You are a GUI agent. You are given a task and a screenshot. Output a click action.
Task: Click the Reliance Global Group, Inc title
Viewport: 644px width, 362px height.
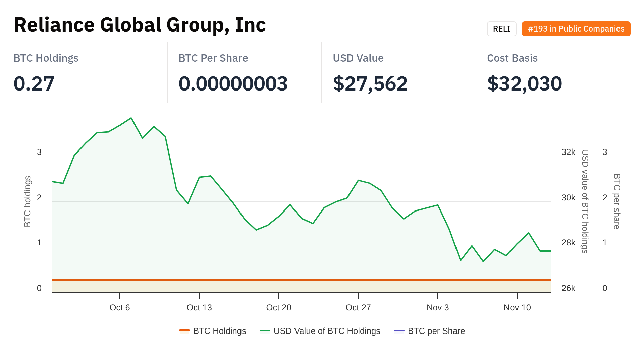click(x=140, y=25)
